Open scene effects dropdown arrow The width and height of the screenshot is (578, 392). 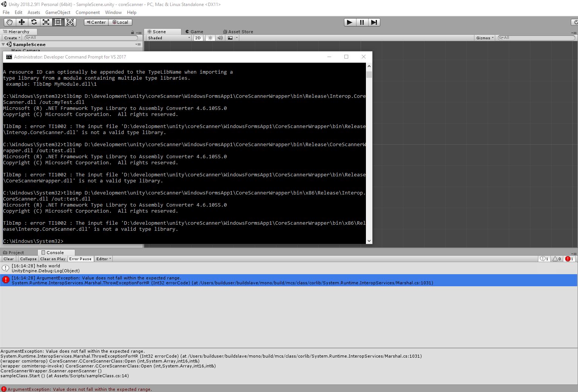(x=237, y=38)
